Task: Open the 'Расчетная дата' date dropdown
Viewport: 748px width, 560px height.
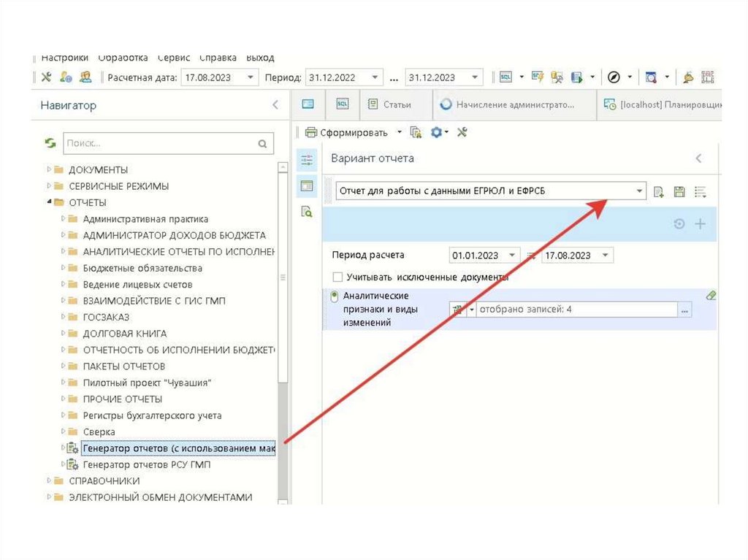Action: [x=251, y=77]
